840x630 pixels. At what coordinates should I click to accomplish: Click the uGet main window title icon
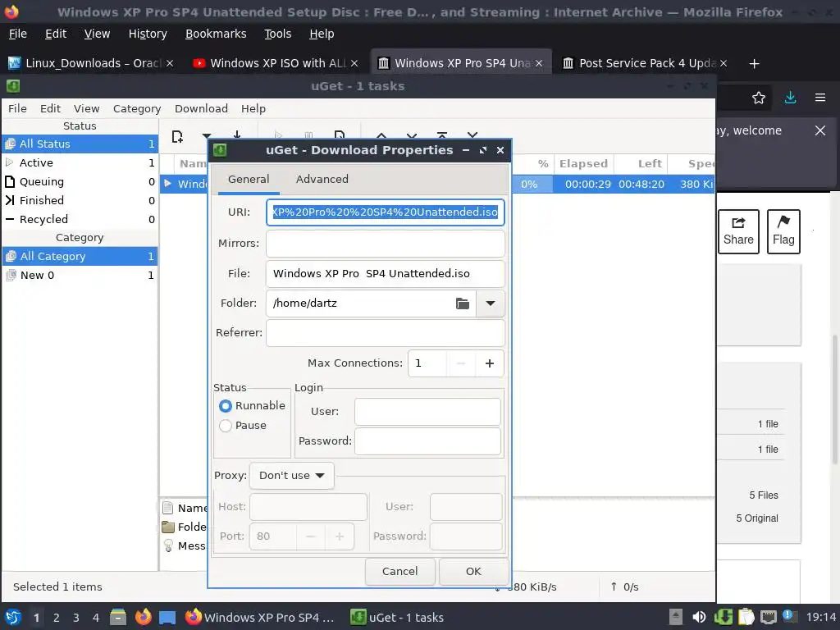pyautogui.click(x=13, y=86)
